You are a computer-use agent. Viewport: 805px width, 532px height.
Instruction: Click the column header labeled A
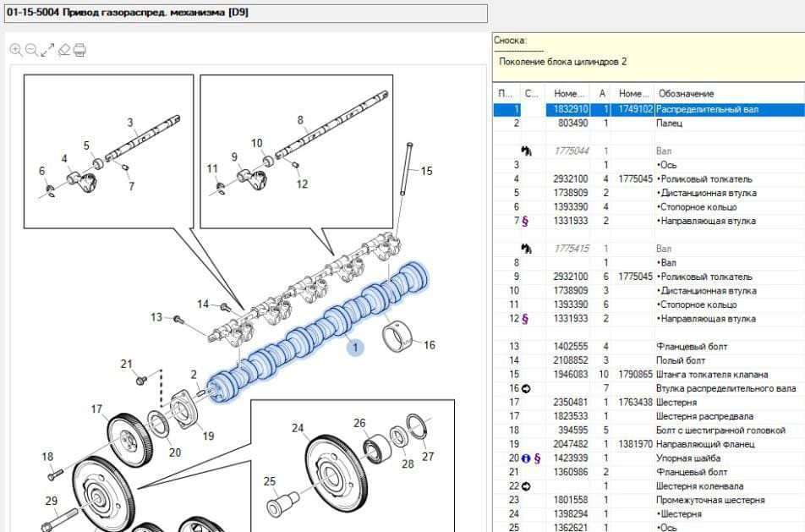pyautogui.click(x=602, y=93)
